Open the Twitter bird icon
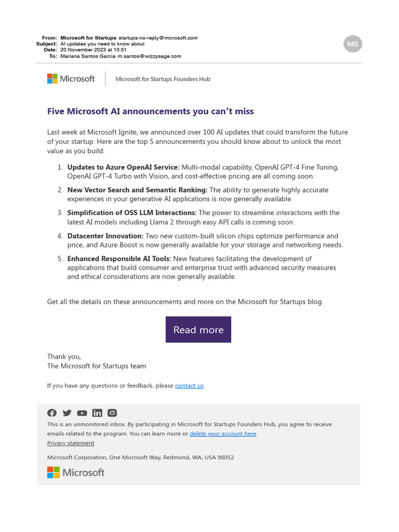Image resolution: width=399 pixels, height=532 pixels. click(67, 413)
